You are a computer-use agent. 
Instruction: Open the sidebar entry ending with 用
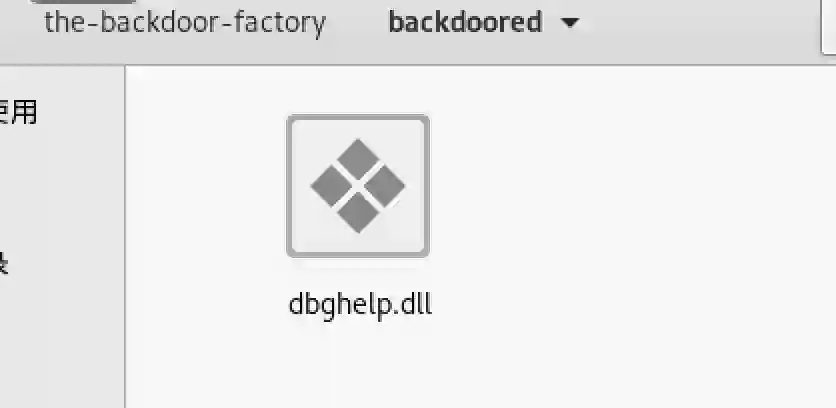[x=17, y=113]
